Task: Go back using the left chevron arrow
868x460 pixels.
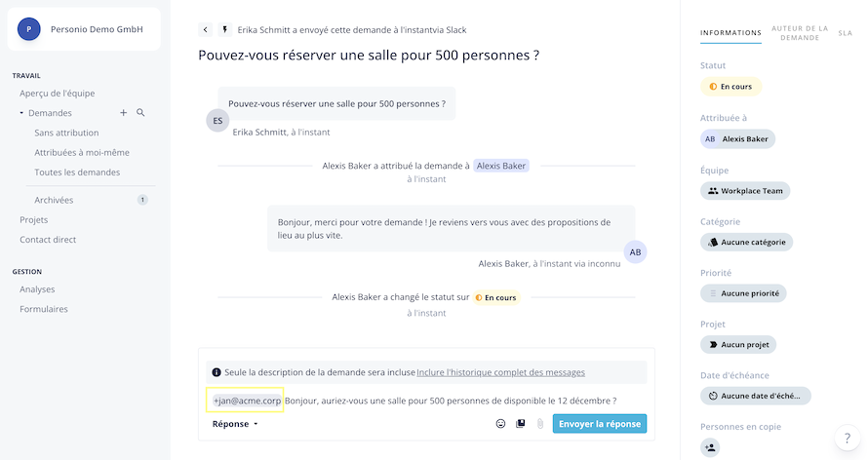Action: point(206,30)
